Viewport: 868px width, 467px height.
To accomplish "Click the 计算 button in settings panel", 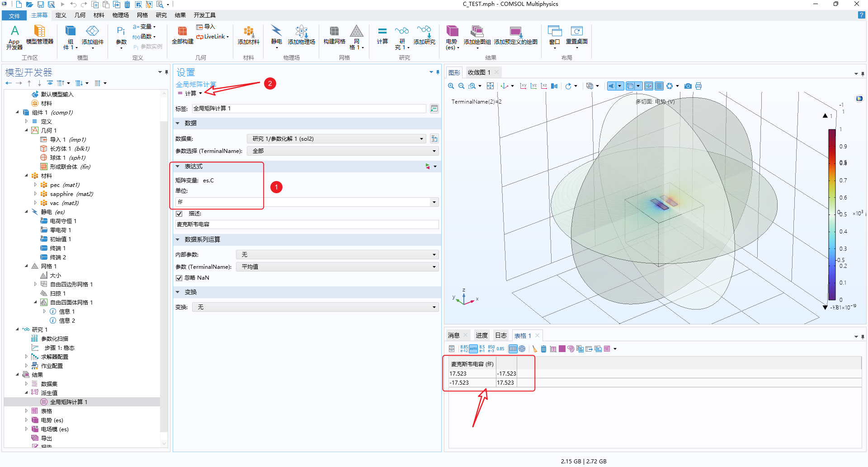I will coord(190,93).
